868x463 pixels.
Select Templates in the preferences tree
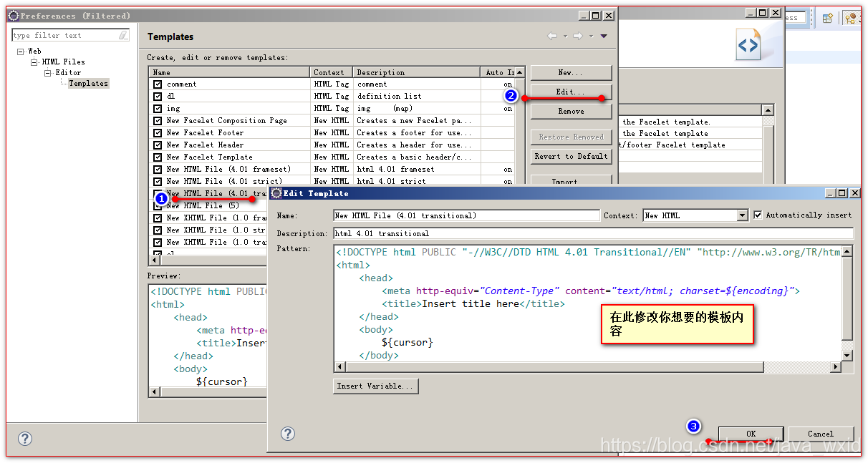click(x=88, y=84)
